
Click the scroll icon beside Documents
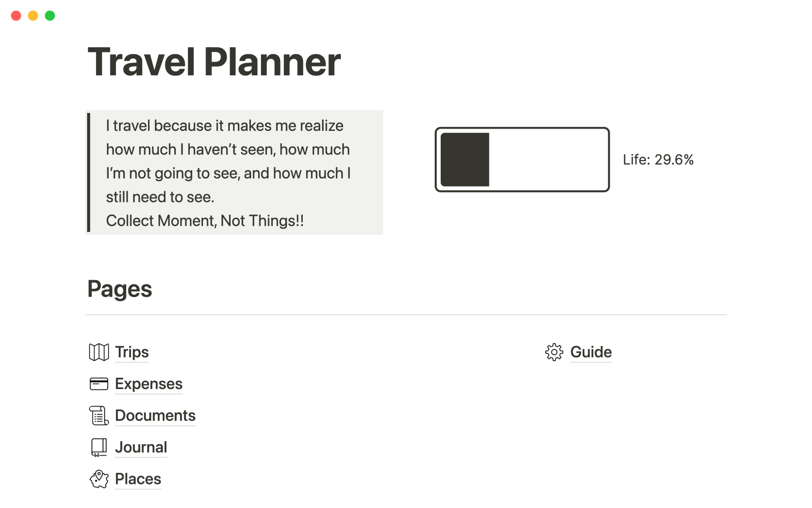[x=99, y=416]
